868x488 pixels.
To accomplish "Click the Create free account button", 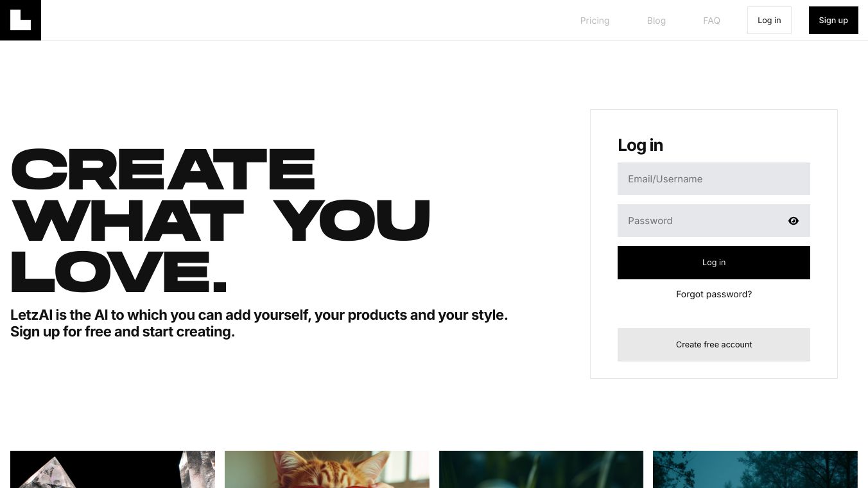I will (x=713, y=345).
